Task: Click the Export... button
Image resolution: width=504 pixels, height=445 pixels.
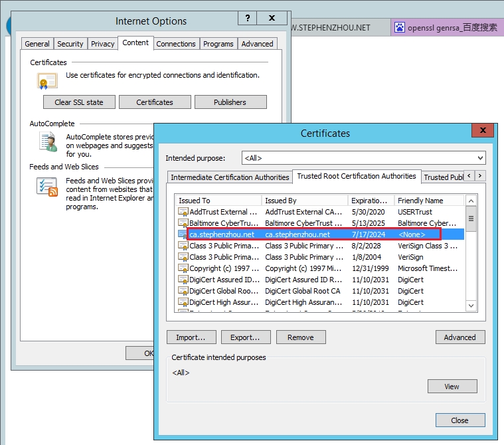Action: (x=246, y=337)
